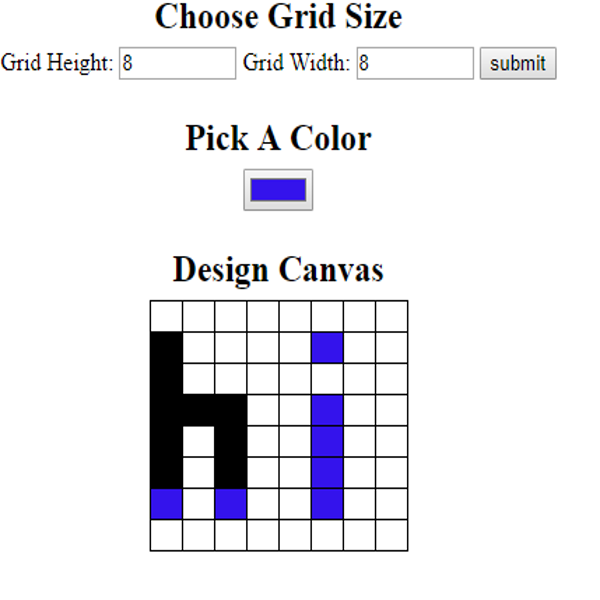
Task: Click the white cell directly above h's top
Action: (166, 316)
